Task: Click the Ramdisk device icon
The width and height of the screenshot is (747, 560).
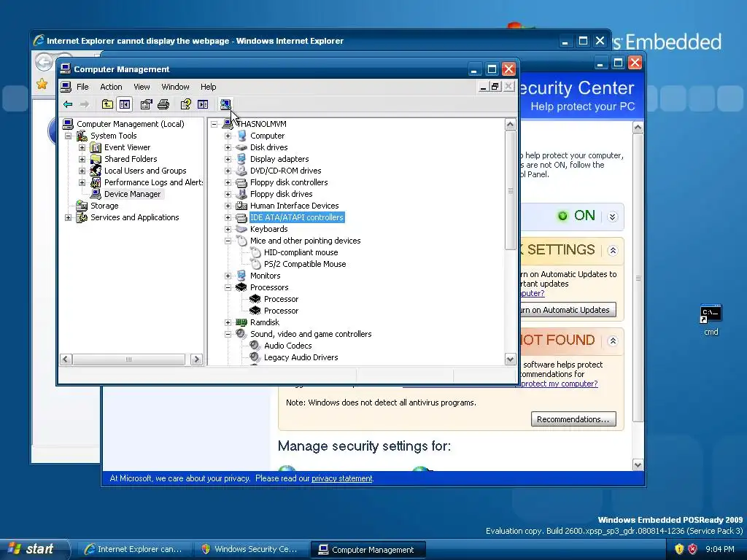Action: point(241,322)
